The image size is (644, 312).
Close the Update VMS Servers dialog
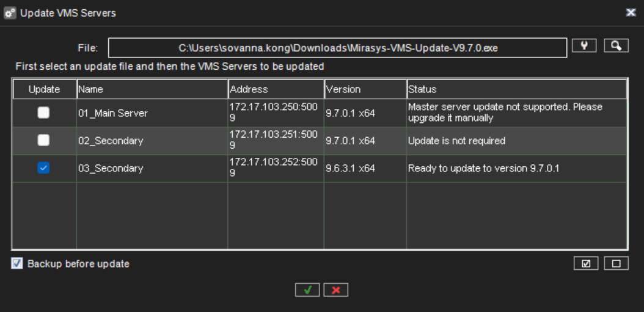(631, 12)
